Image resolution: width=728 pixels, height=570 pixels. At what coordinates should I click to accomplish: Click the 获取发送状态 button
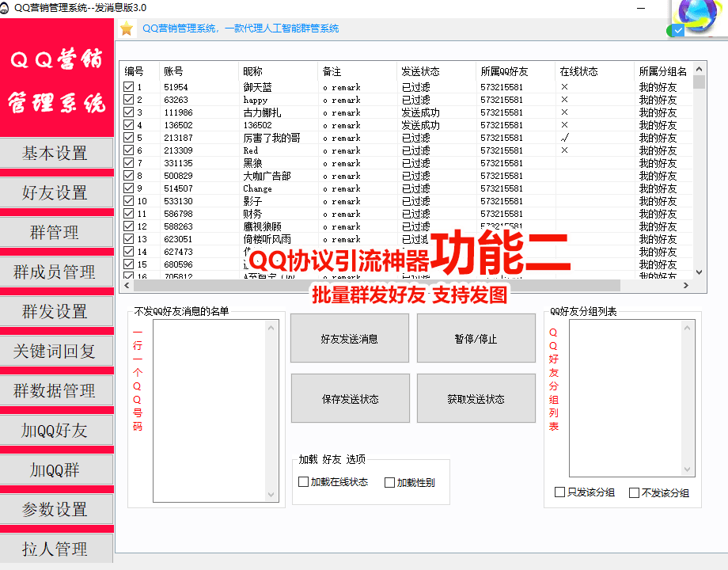(476, 398)
